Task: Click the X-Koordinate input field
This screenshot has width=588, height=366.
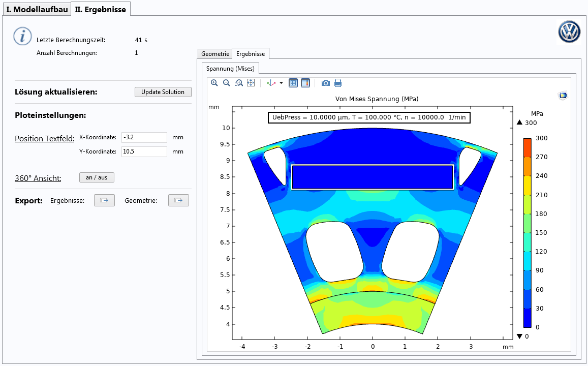Action: (144, 137)
